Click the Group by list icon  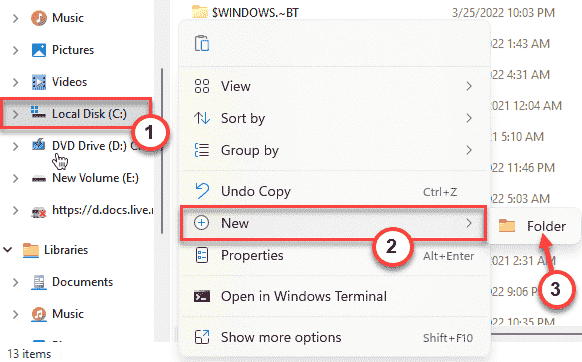click(202, 150)
